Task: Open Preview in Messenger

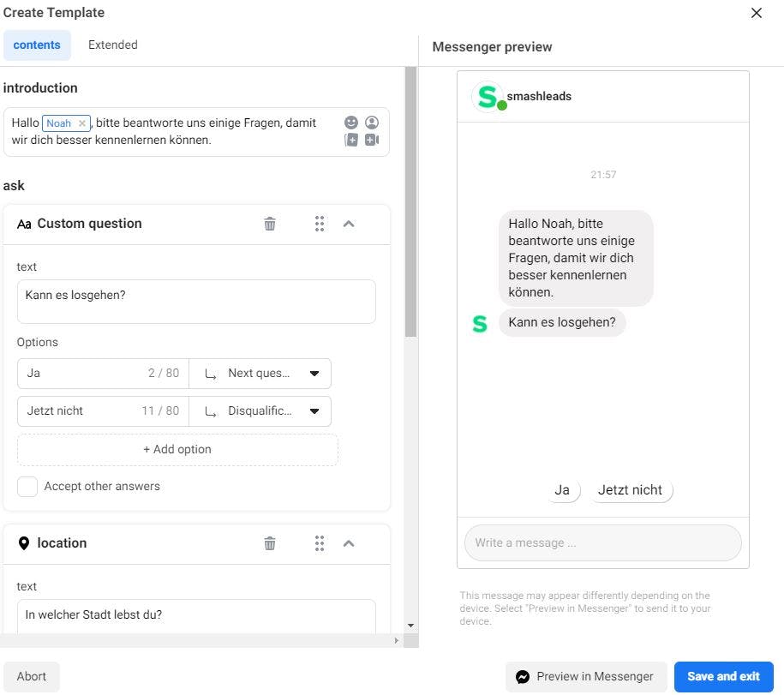Action: point(585,677)
